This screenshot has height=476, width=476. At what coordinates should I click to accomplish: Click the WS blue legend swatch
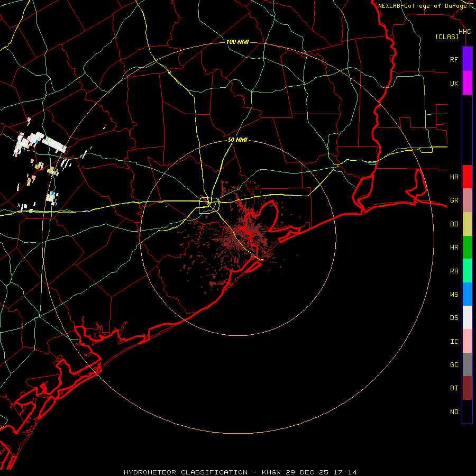[x=467, y=294]
